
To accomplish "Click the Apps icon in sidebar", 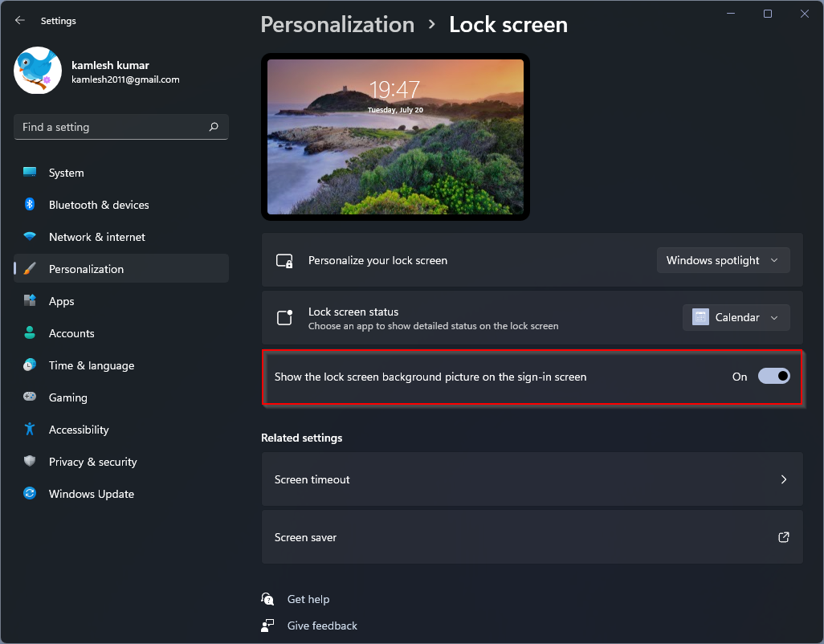I will pyautogui.click(x=30, y=300).
